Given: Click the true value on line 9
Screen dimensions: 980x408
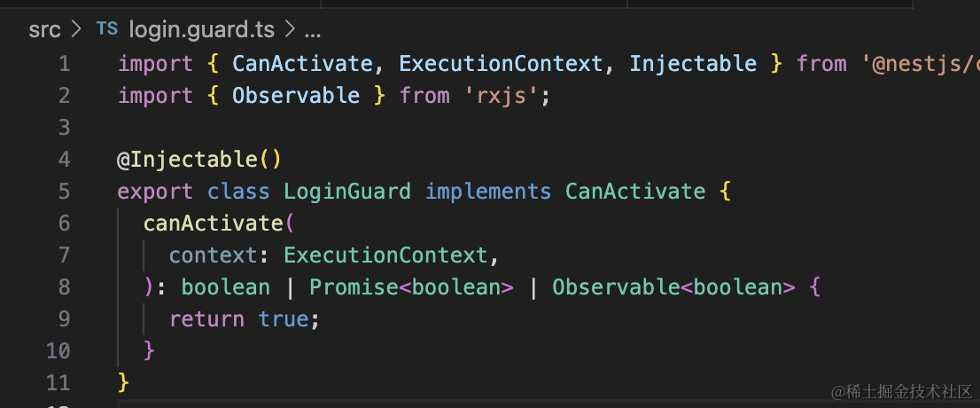Looking at the screenshot, I should point(284,319).
